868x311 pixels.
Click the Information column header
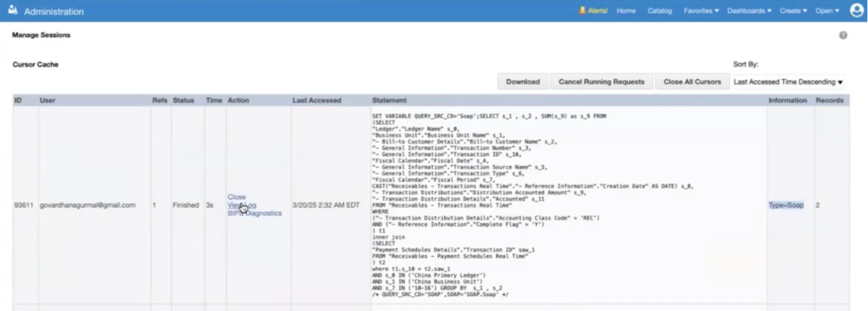788,100
